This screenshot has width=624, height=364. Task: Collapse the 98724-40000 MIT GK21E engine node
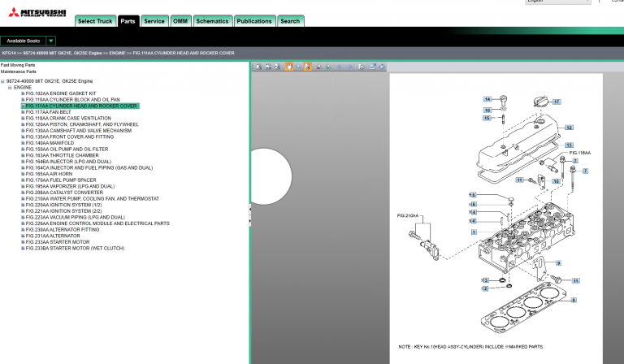(3, 81)
